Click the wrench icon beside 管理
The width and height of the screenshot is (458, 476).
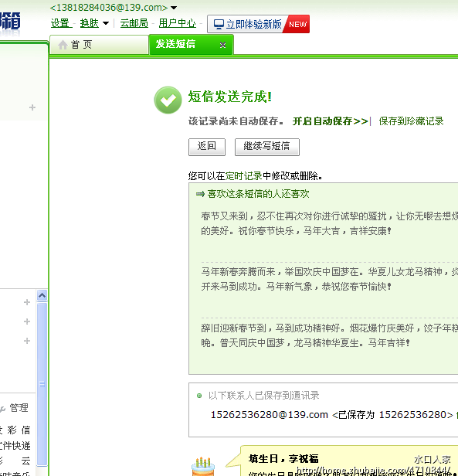tap(2, 409)
